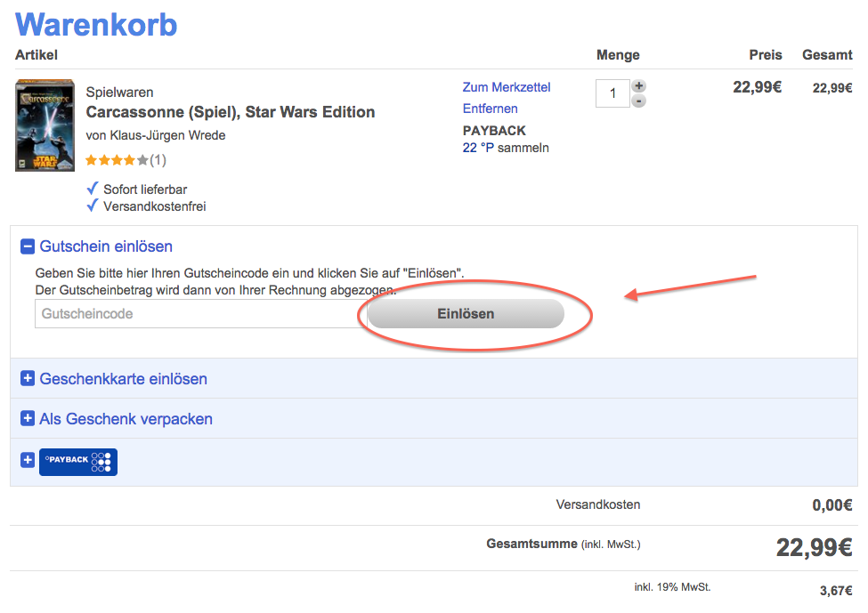The image size is (868, 613).
Task: Click the Als Geschenk verpacken text
Action: 126,419
